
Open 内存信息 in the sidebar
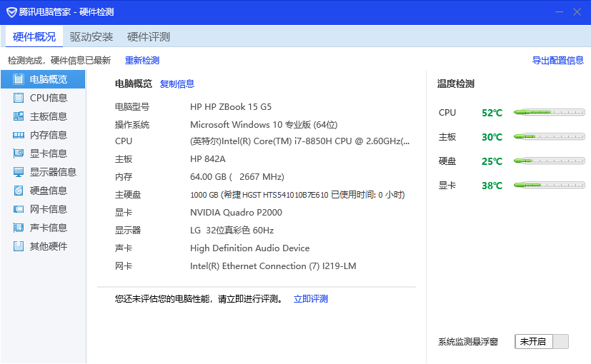[x=43, y=135]
